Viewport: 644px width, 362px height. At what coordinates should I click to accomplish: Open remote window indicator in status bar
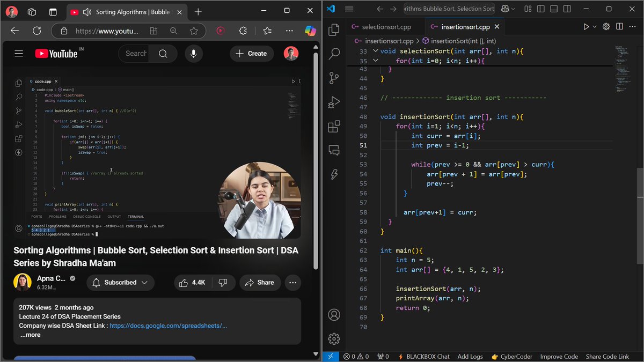(x=331, y=356)
